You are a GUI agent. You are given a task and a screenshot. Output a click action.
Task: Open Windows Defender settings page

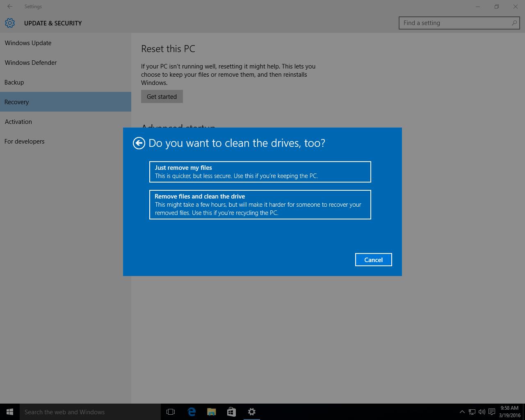point(66,62)
